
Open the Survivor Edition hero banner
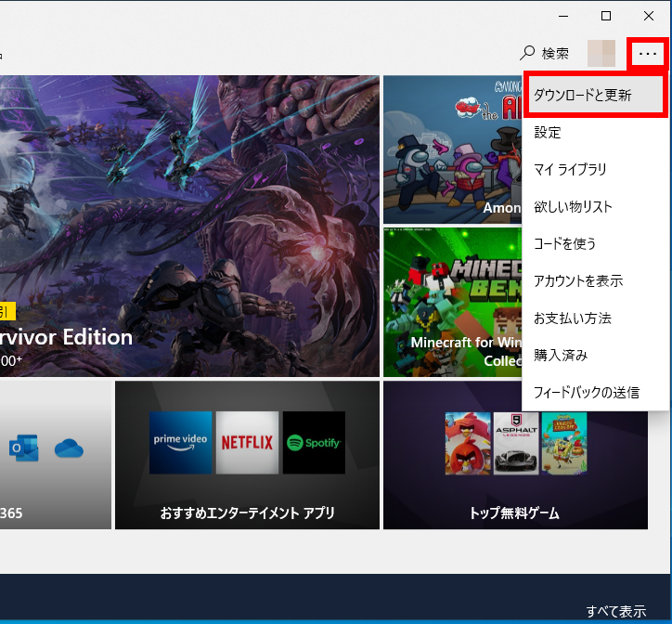pyautogui.click(x=189, y=226)
